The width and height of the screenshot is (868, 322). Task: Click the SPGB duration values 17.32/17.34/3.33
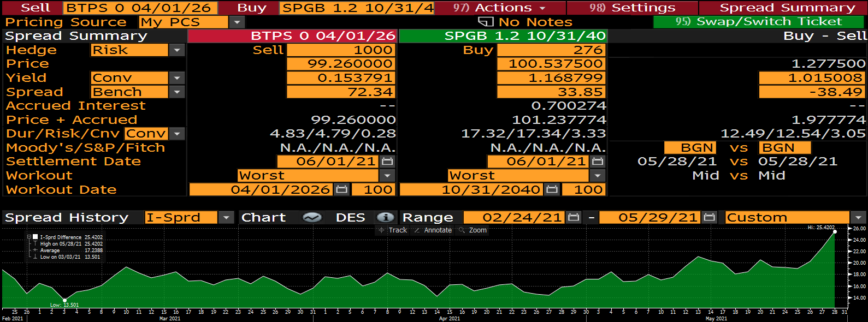tap(534, 134)
